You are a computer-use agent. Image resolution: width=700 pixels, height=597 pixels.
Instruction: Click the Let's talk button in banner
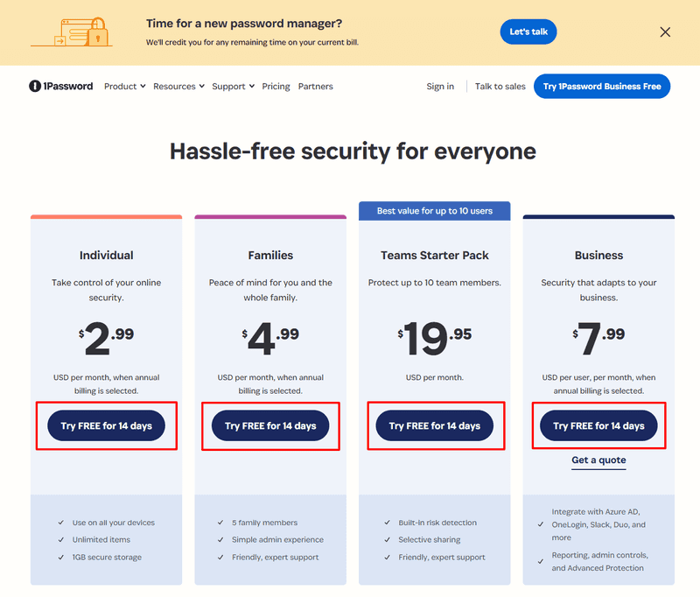tap(528, 32)
